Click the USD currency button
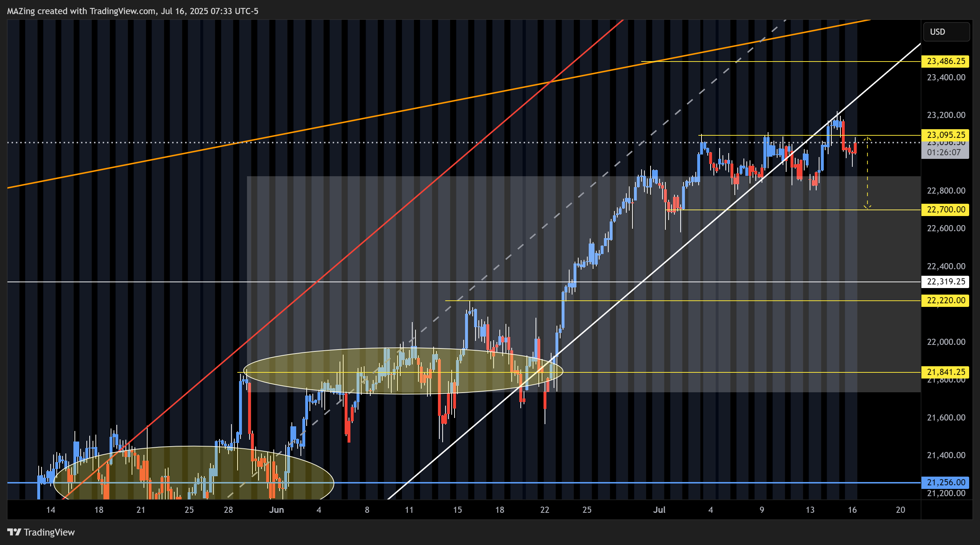980x545 pixels. point(946,31)
